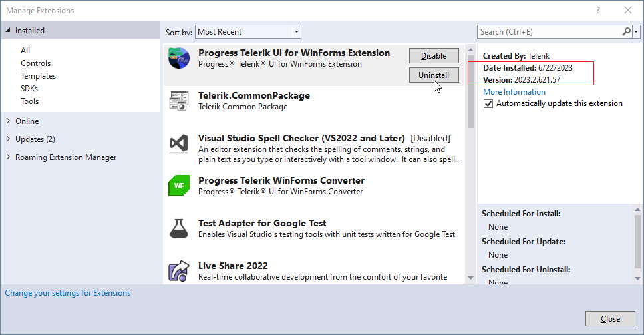Click the Progress Telerik UI for WinForms Extension icon
Image resolution: width=644 pixels, height=335 pixels.
[179, 58]
